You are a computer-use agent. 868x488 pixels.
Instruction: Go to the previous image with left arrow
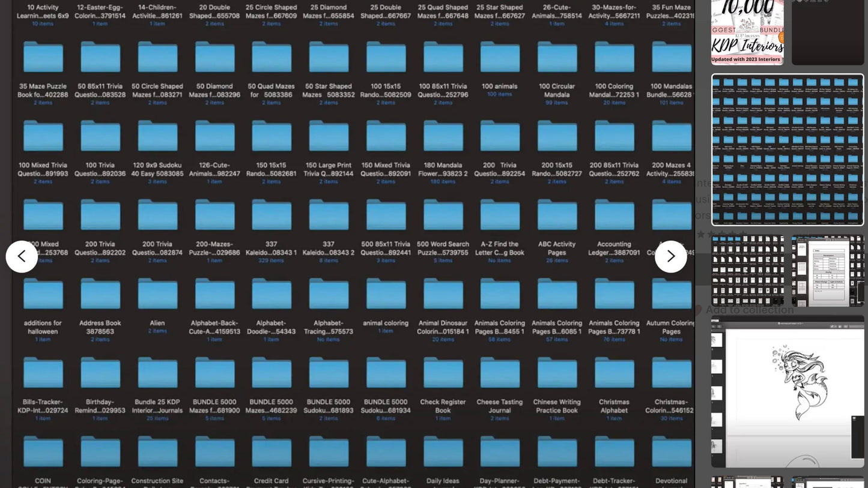[x=22, y=256]
